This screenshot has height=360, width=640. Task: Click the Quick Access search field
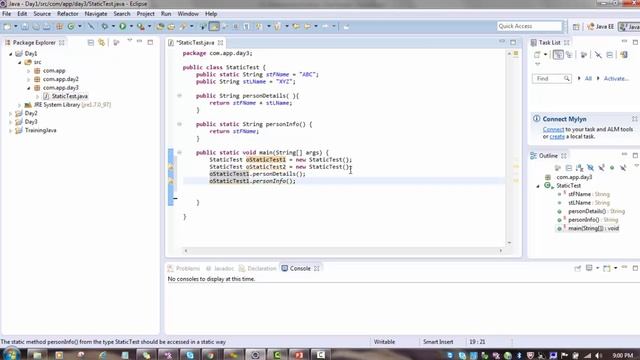[x=529, y=26]
